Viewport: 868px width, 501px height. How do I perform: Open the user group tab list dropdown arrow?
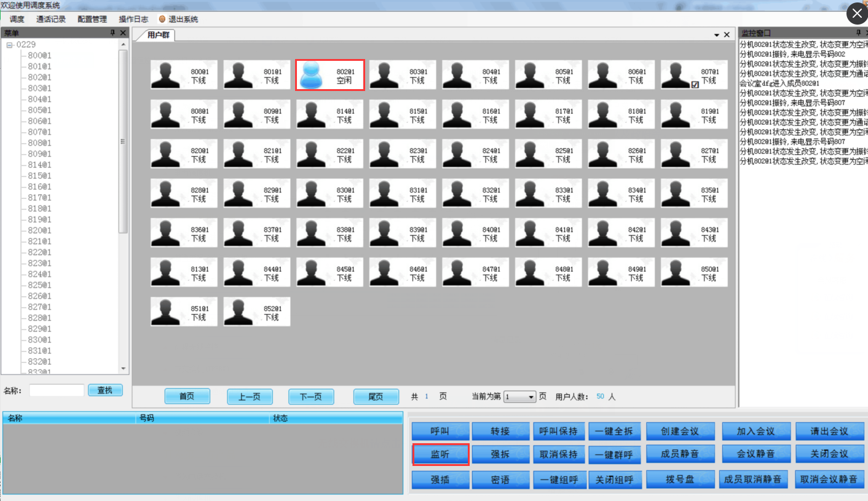[717, 35]
